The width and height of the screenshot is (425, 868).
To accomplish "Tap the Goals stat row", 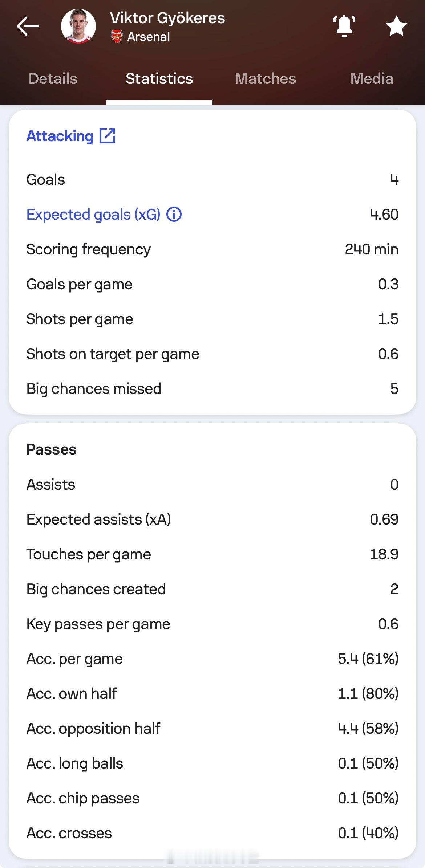I will tap(212, 180).
